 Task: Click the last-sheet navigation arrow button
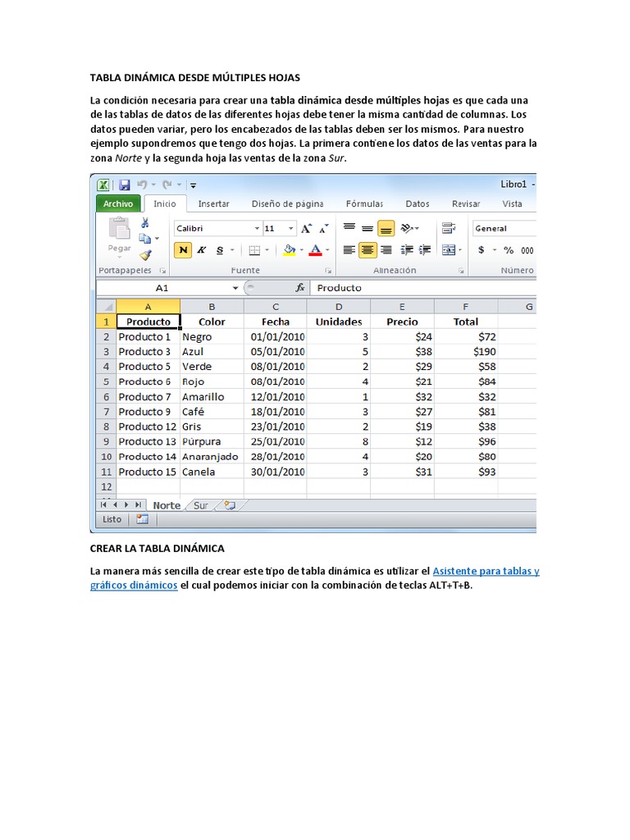(x=138, y=505)
